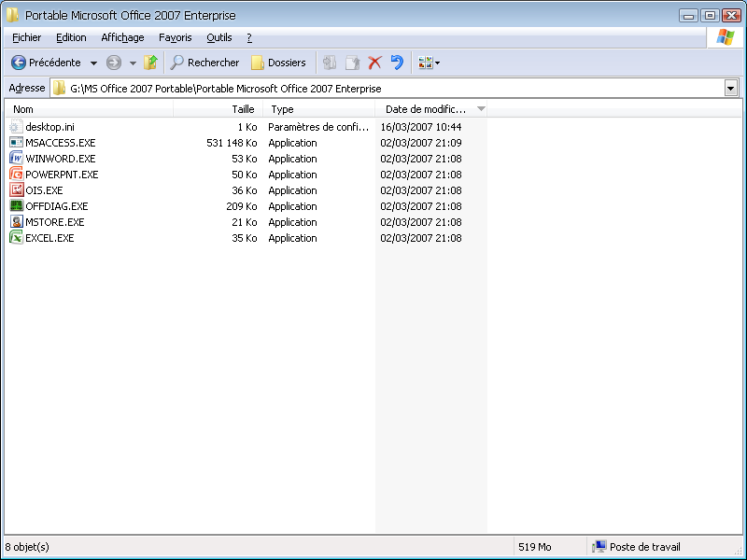Click the blue undo arrow icon
The height and width of the screenshot is (560, 747).
(397, 63)
